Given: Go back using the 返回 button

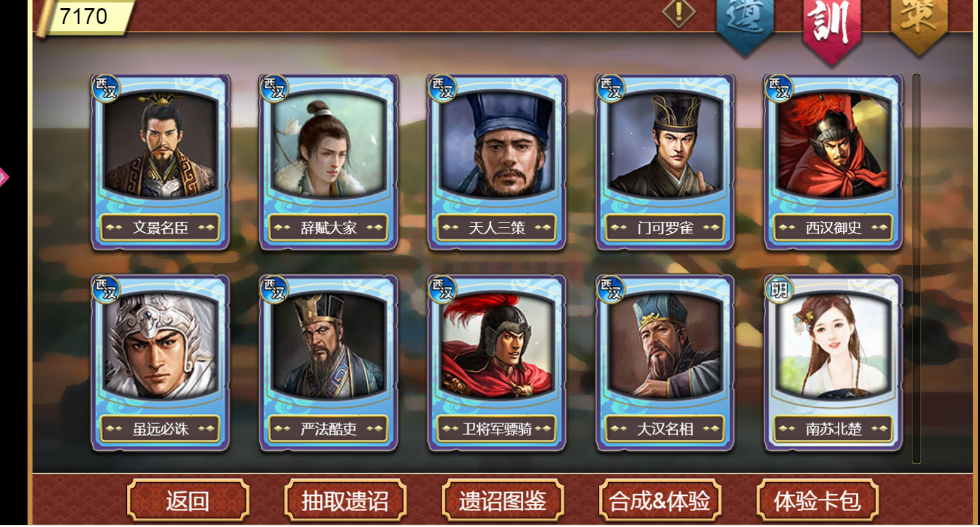Looking at the screenshot, I should (x=188, y=500).
